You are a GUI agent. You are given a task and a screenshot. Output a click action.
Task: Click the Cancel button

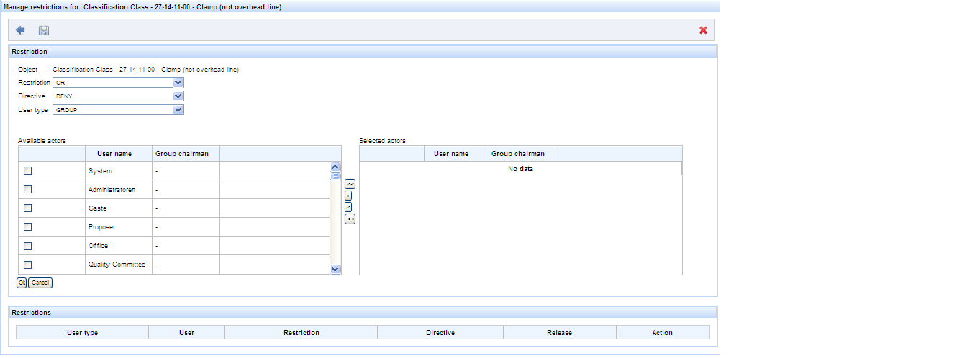coord(40,283)
